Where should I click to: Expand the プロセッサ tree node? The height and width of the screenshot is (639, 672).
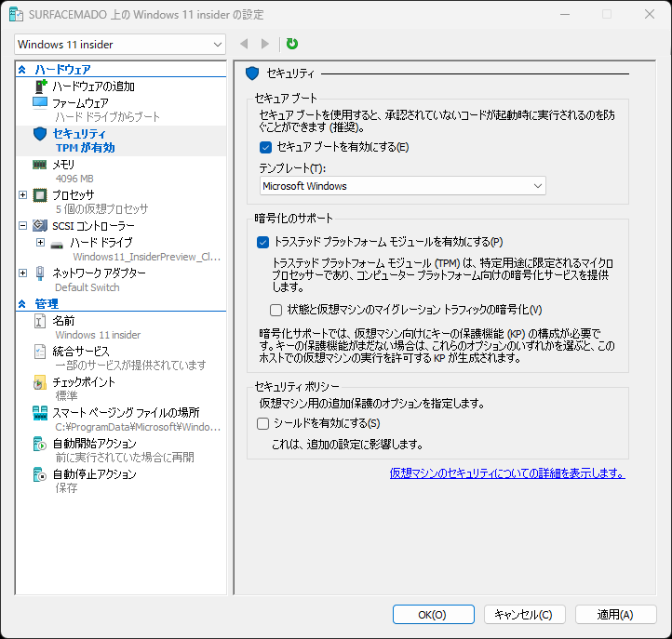pyautogui.click(x=22, y=195)
